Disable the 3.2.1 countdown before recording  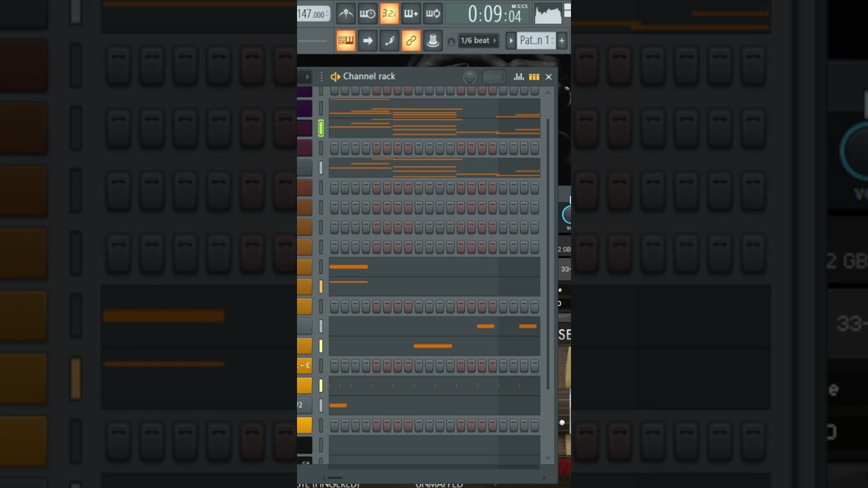389,13
